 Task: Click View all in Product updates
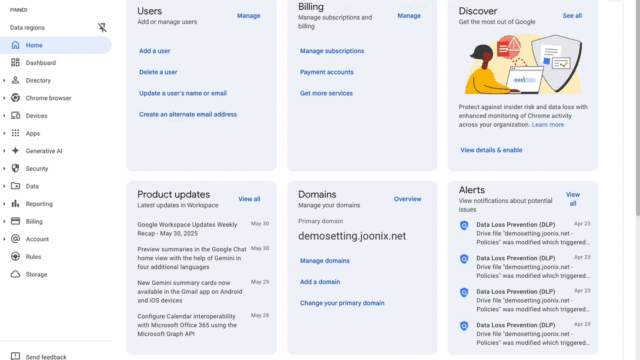click(x=249, y=199)
